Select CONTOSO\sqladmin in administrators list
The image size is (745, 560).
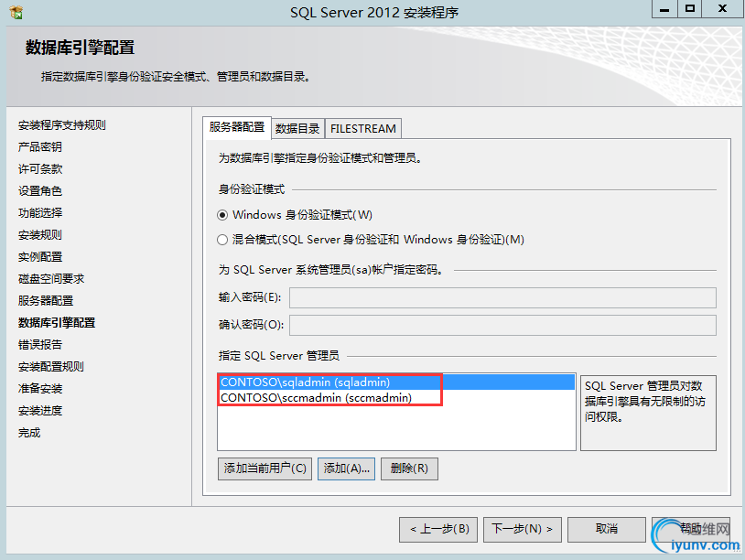(x=396, y=382)
